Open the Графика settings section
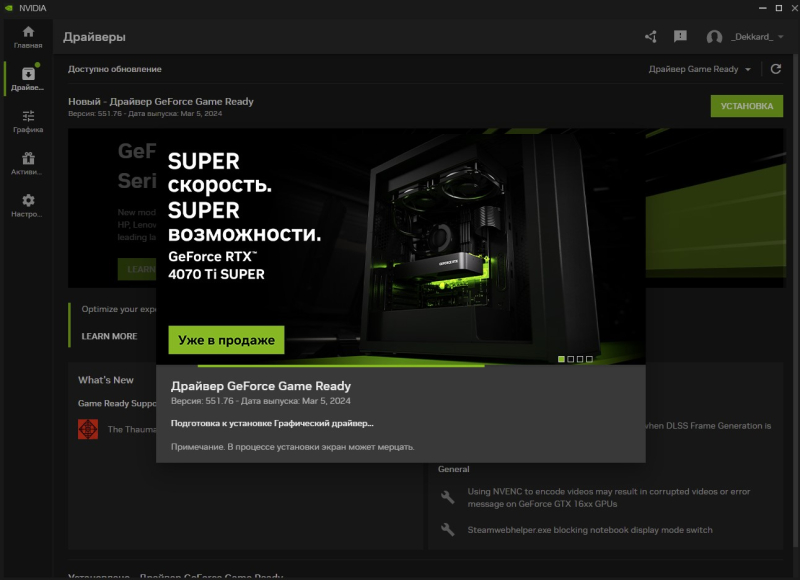 (28, 121)
